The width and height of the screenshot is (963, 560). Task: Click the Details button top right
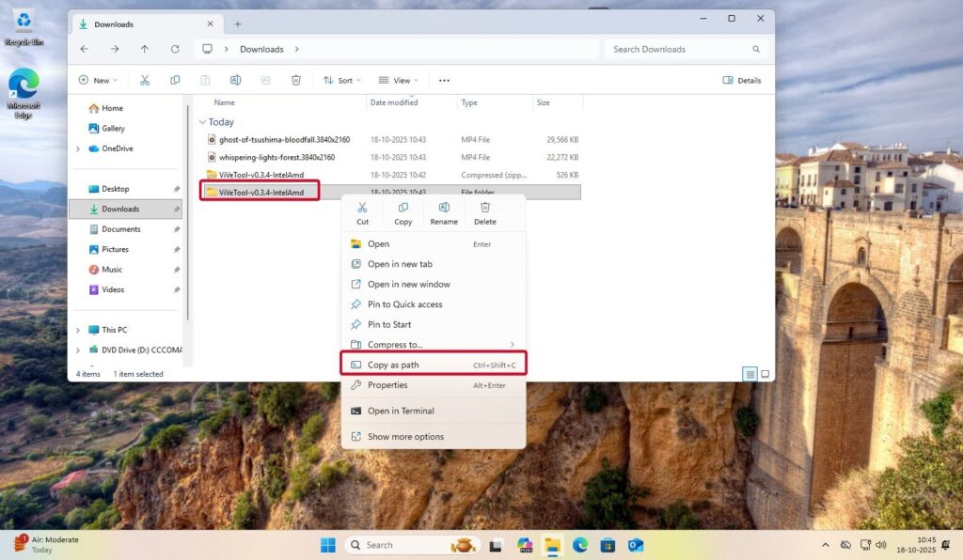click(x=742, y=80)
